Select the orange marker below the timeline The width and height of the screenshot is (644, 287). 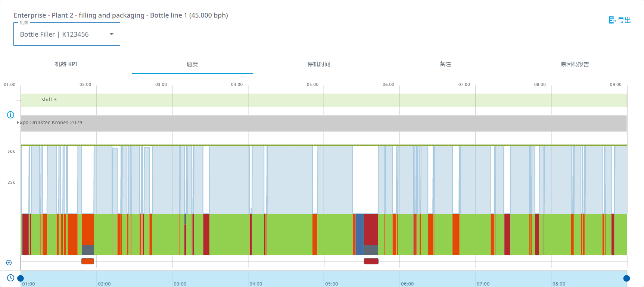coord(87,261)
